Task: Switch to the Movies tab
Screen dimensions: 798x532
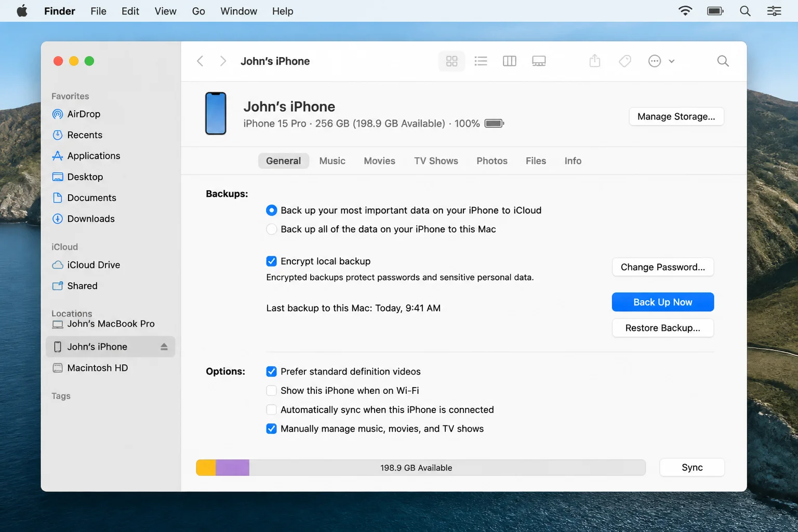Action: 379,161
